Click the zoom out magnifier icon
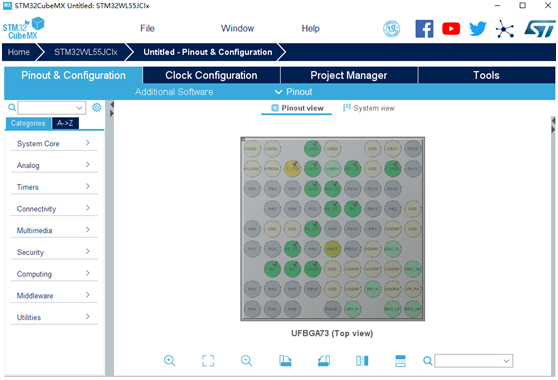558x380 pixels. 246,361
